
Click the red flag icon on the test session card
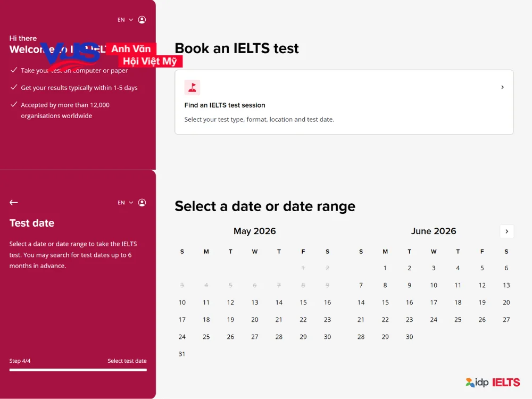point(193,88)
